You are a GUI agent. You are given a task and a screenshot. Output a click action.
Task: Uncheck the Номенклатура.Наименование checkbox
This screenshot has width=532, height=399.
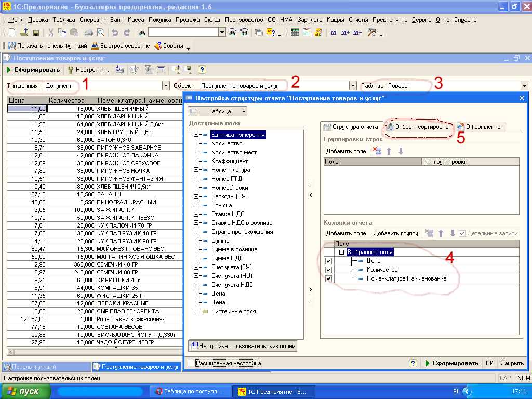coord(328,278)
